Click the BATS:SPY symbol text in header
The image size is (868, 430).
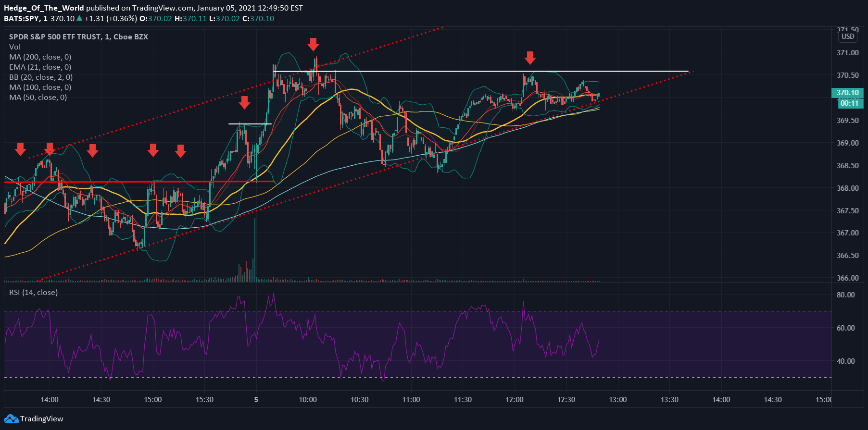click(22, 18)
